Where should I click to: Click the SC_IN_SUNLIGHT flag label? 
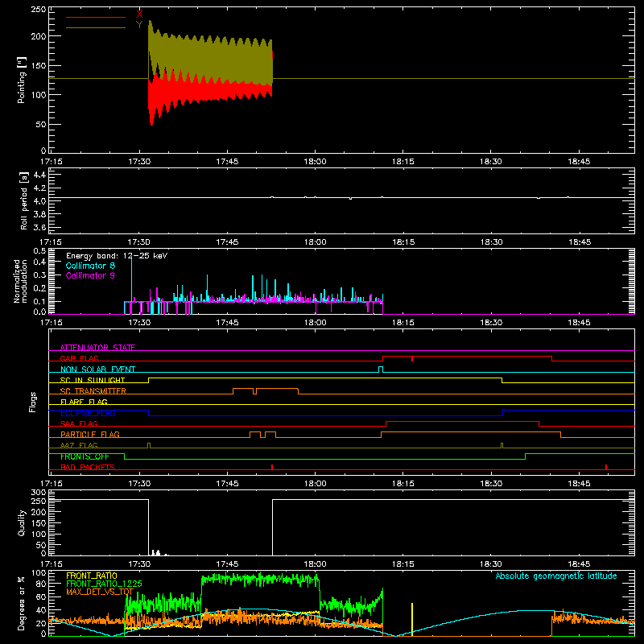click(93, 380)
